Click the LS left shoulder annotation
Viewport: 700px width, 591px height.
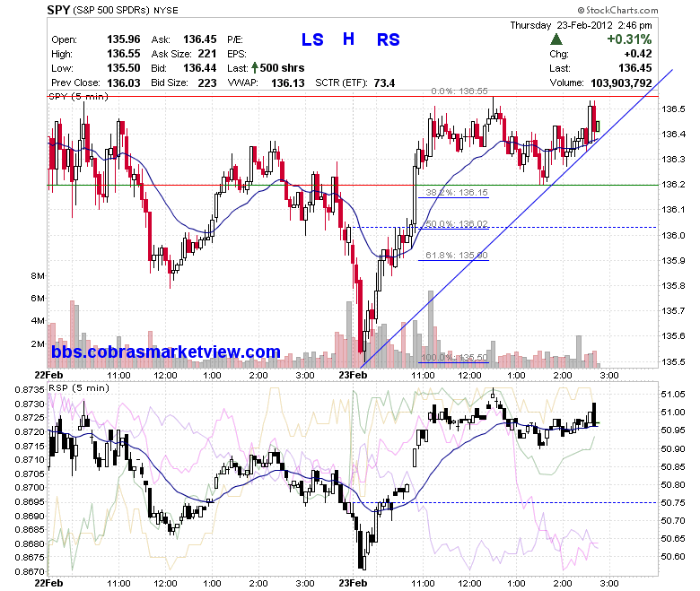tap(312, 39)
